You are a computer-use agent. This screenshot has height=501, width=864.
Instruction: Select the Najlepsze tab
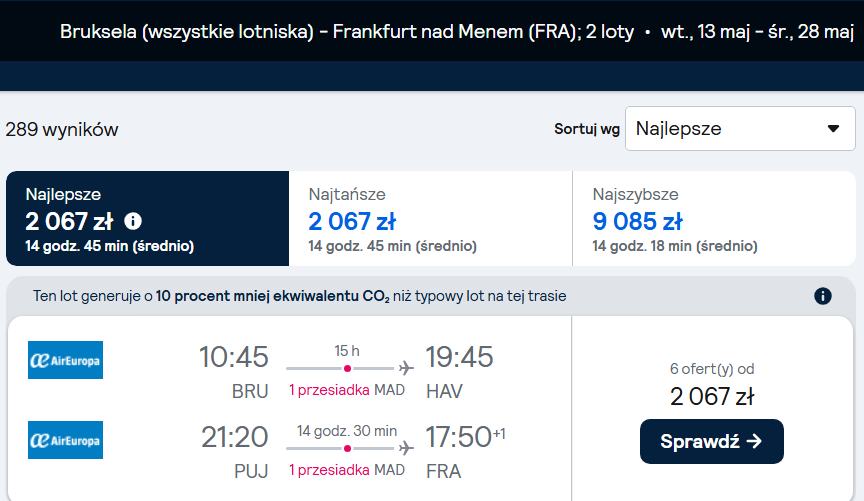(148, 218)
